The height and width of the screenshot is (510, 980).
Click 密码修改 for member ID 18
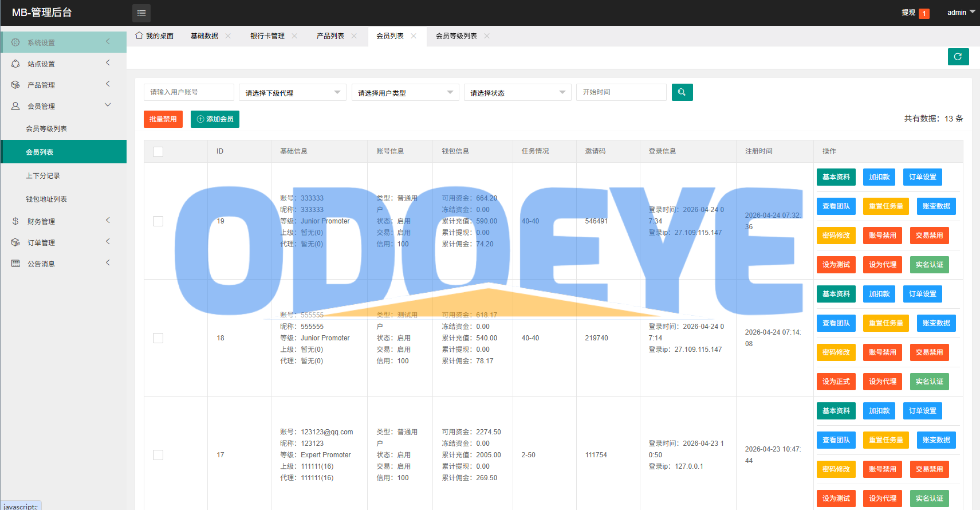tap(836, 352)
